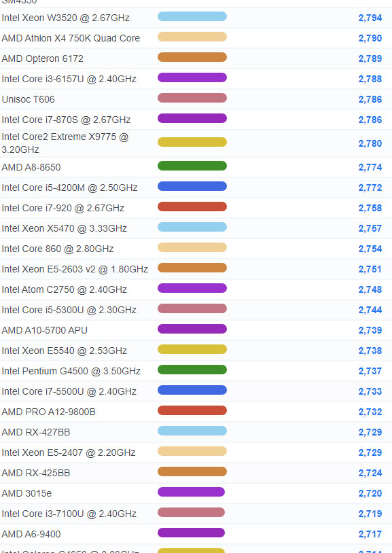Viewport: 392px width, 553px height.
Task: Click the orange bar for AMD RX-425BB
Action: pyautogui.click(x=192, y=472)
